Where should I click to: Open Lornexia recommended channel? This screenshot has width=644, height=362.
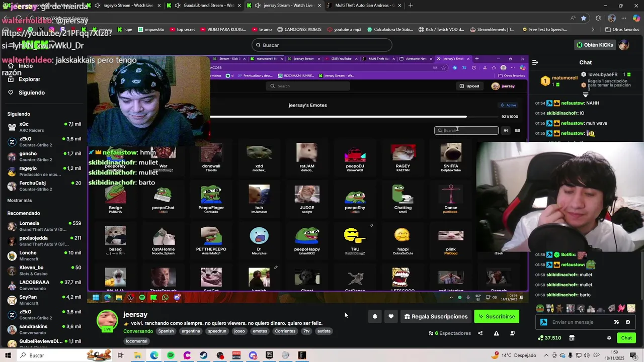pyautogui.click(x=44, y=226)
